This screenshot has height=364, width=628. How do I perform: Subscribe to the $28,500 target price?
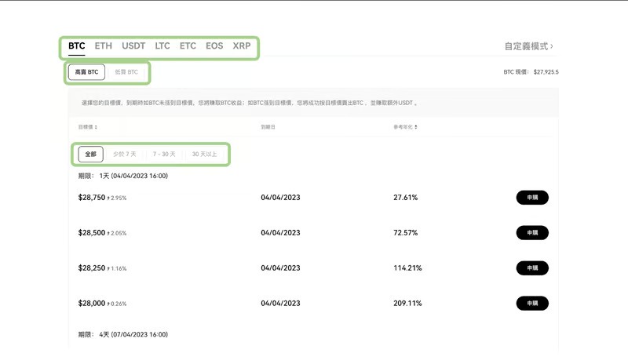tap(532, 233)
